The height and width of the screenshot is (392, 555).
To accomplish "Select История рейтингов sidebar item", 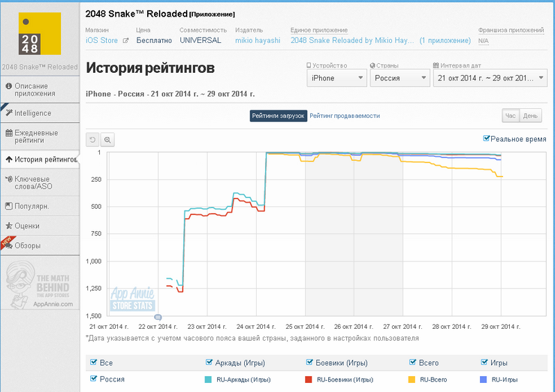I will 40,160.
